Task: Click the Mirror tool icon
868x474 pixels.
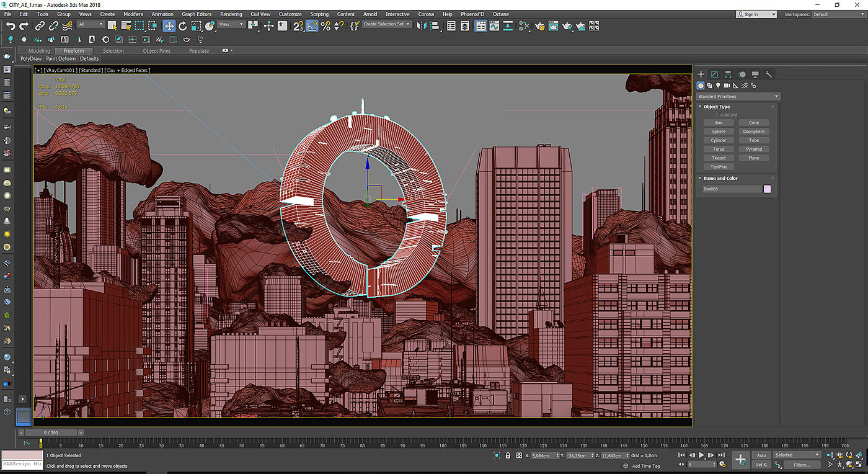Action: tap(422, 26)
